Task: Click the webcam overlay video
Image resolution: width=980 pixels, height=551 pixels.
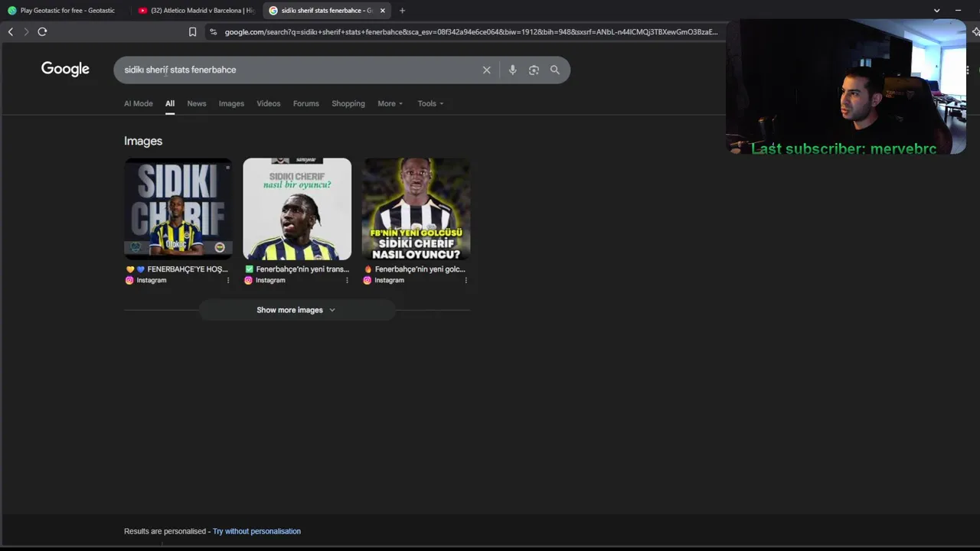Action: tap(846, 86)
